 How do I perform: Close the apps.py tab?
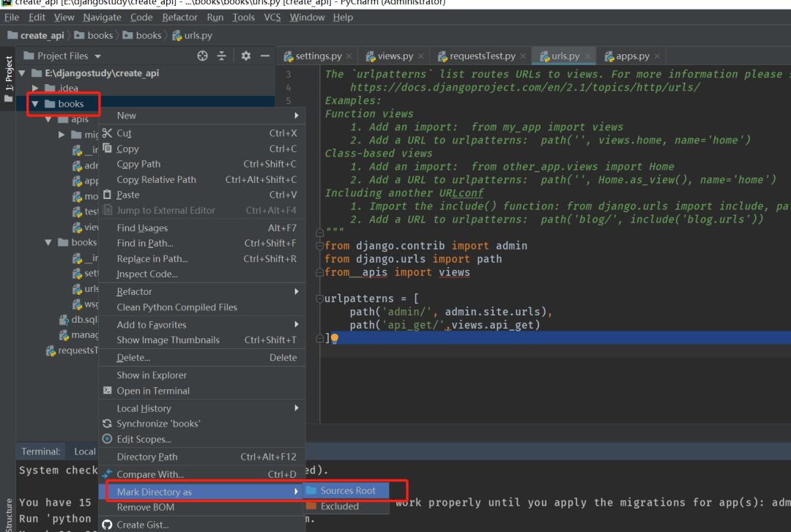[x=657, y=56]
